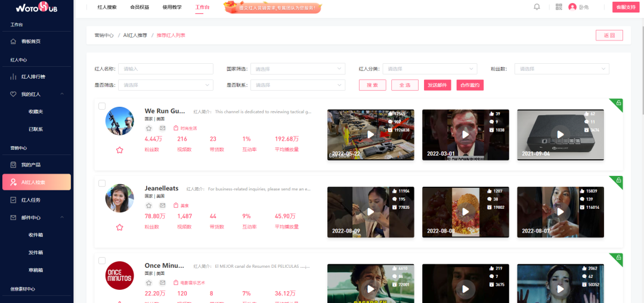This screenshot has width=644, height=303.
Task: Open 红人分类 category dropdown
Action: tap(430, 69)
